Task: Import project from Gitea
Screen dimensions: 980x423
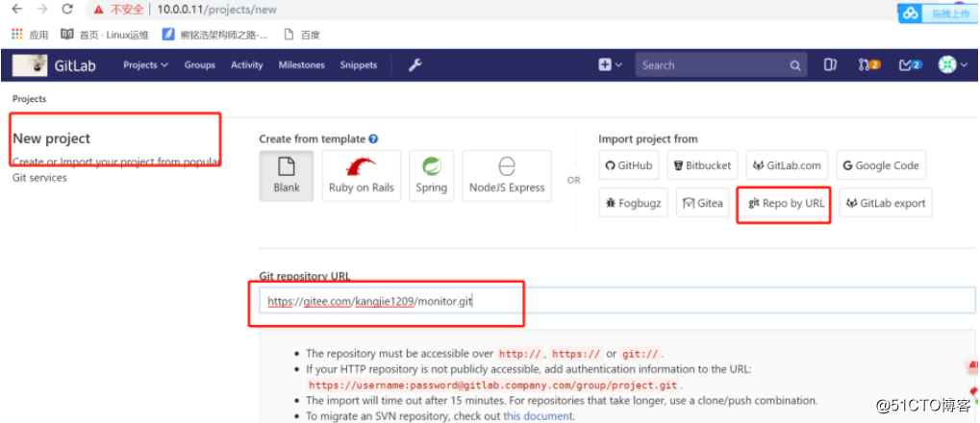Action: (x=702, y=203)
